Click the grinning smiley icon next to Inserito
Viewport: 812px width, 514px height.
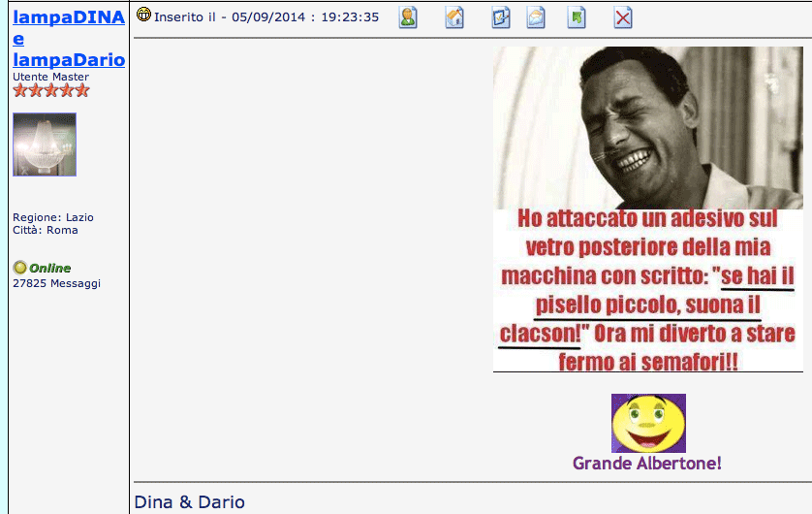pos(143,15)
